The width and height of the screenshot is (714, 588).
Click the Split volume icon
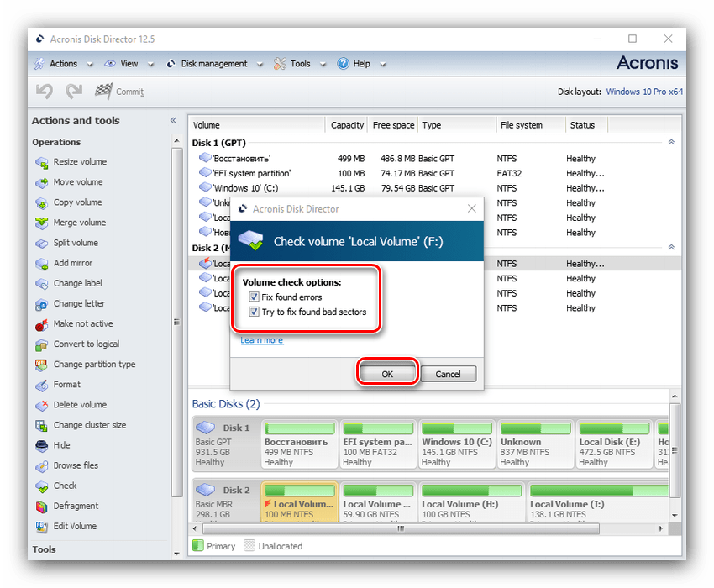(x=42, y=243)
